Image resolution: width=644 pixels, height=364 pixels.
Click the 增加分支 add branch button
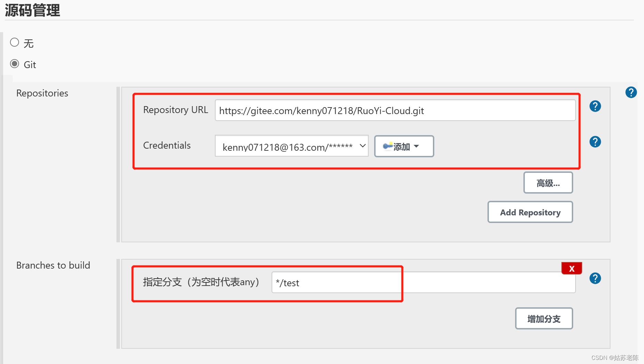(x=544, y=319)
